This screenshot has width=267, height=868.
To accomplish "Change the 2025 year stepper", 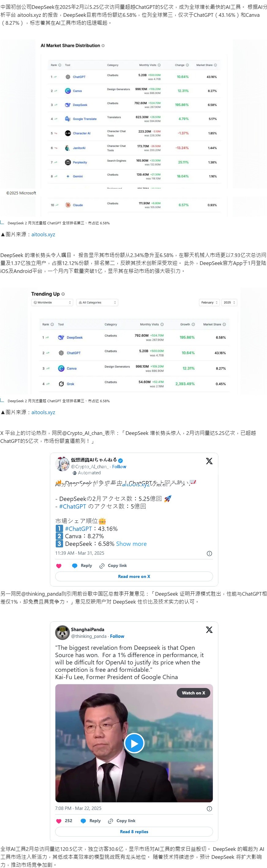I will pos(230,302).
